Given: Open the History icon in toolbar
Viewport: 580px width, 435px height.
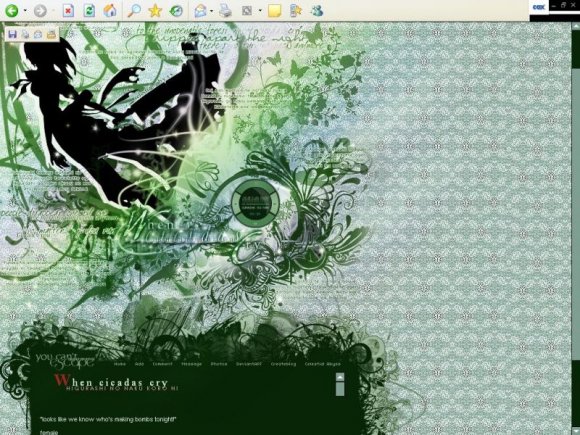Looking at the screenshot, I should pos(176,11).
